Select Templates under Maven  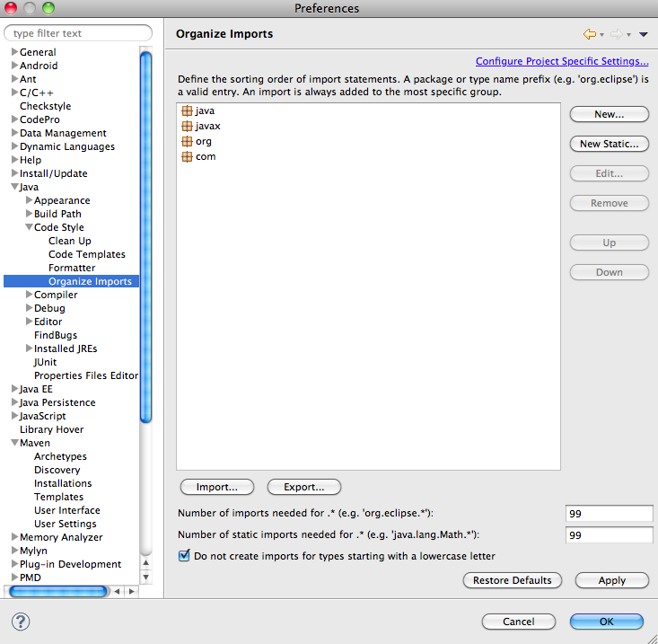[58, 497]
